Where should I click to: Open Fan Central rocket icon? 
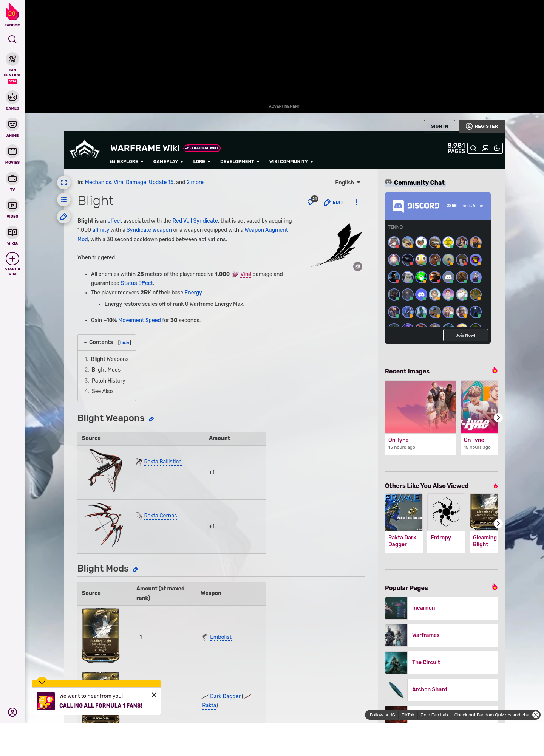(x=12, y=59)
